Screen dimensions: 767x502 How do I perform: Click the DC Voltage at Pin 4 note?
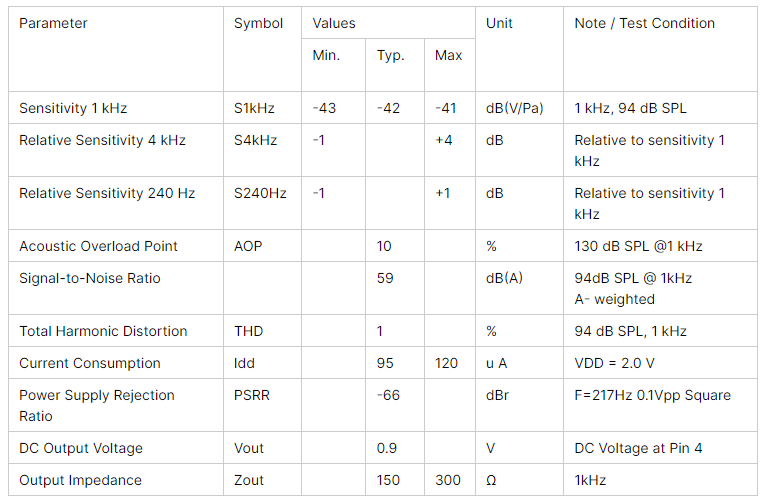coord(638,448)
